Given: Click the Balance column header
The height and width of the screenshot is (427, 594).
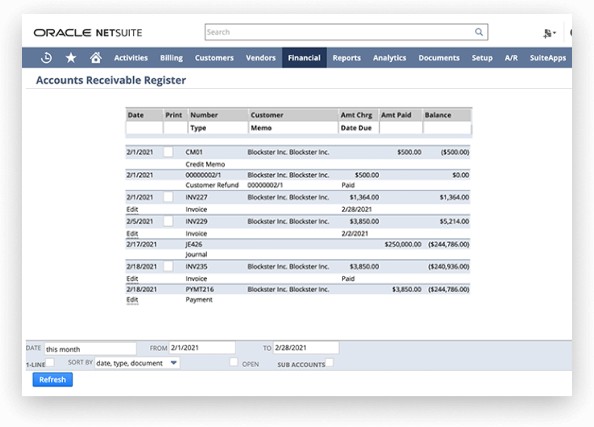Looking at the screenshot, I should pos(438,115).
